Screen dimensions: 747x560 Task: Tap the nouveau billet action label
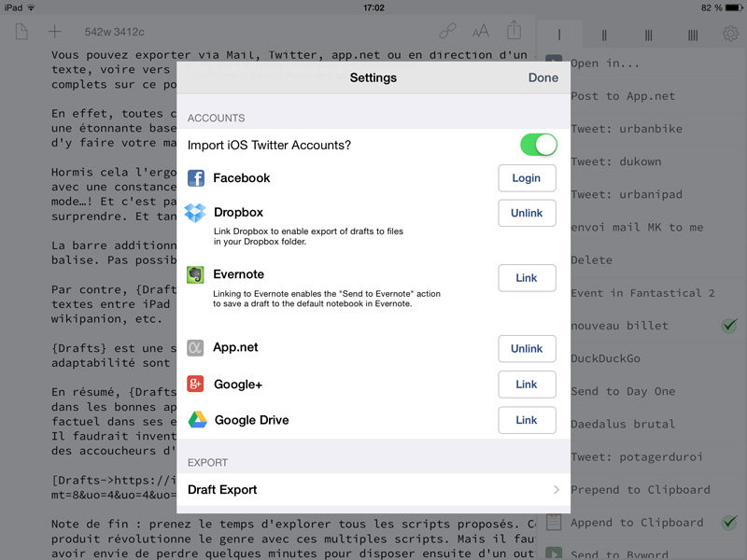619,326
